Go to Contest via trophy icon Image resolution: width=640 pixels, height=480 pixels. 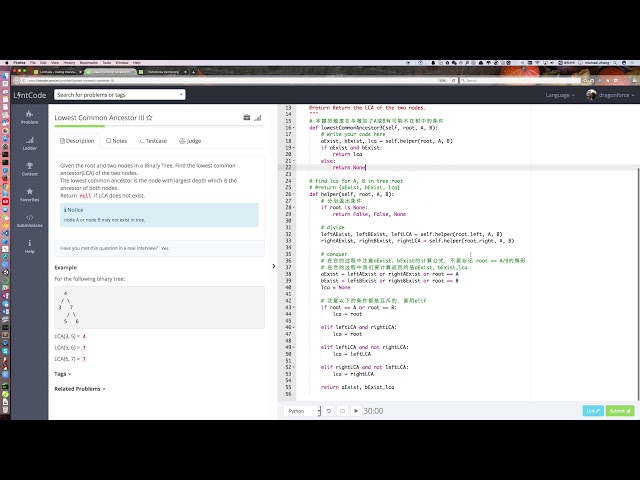(30, 169)
